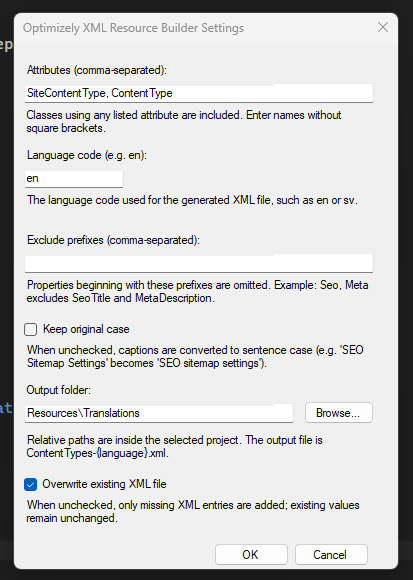Focus the Language code text box
Screen dimensions: 413x580
tap(74, 179)
